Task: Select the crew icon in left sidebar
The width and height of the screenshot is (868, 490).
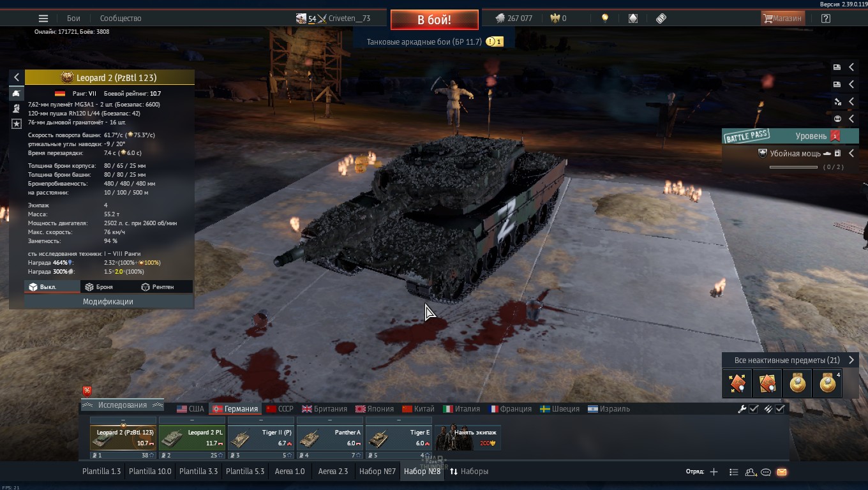Action: pyautogui.click(x=17, y=108)
